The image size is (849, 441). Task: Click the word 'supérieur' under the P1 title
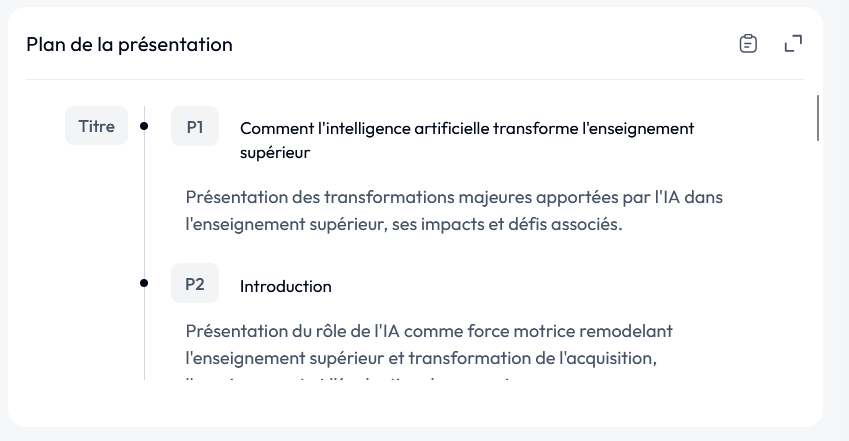click(x=275, y=153)
